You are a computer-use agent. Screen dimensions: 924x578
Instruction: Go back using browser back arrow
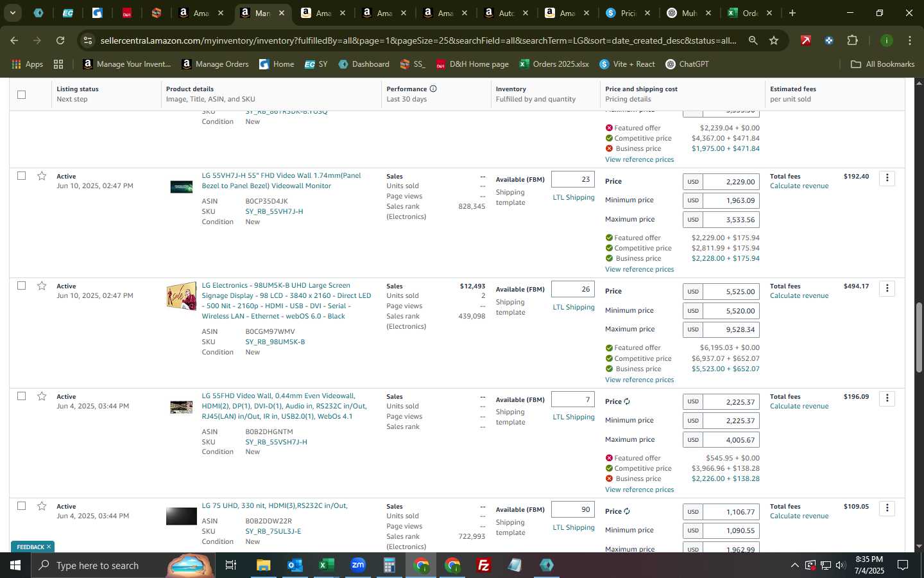point(14,40)
